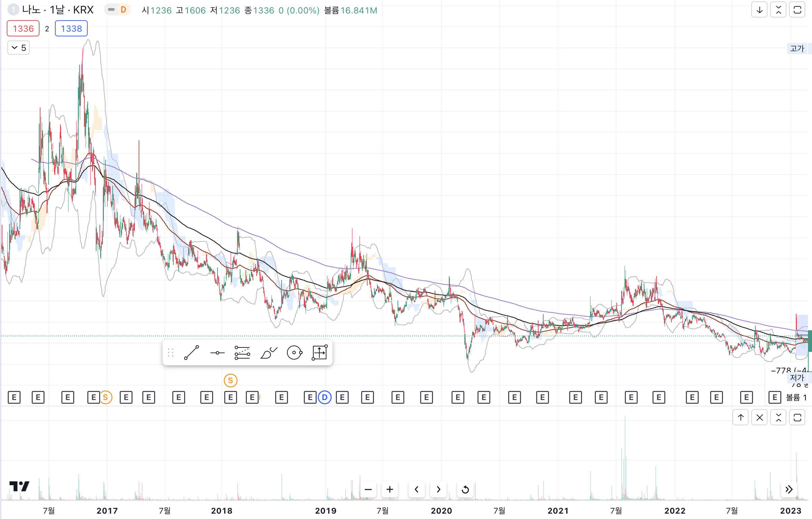Select the brush drawing tool
This screenshot has height=519, width=812.
click(268, 353)
